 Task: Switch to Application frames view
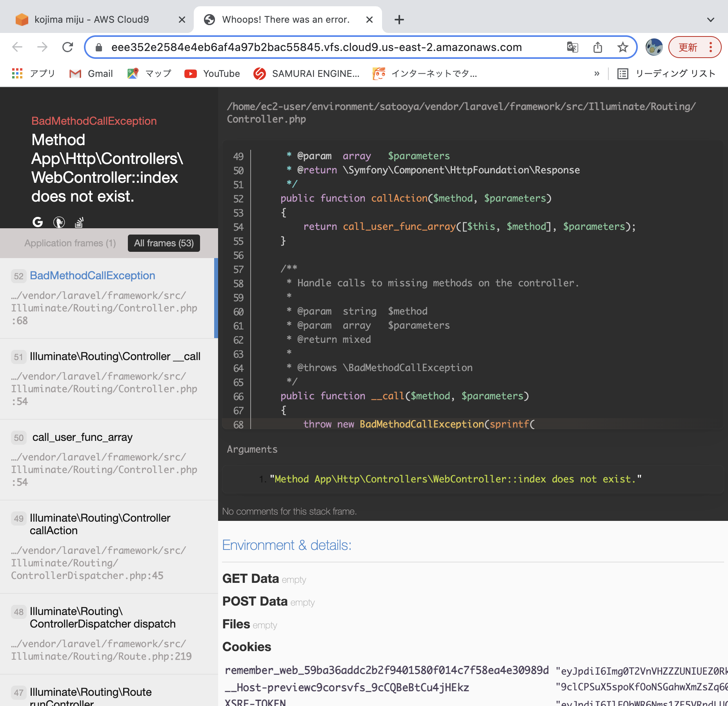(x=70, y=243)
